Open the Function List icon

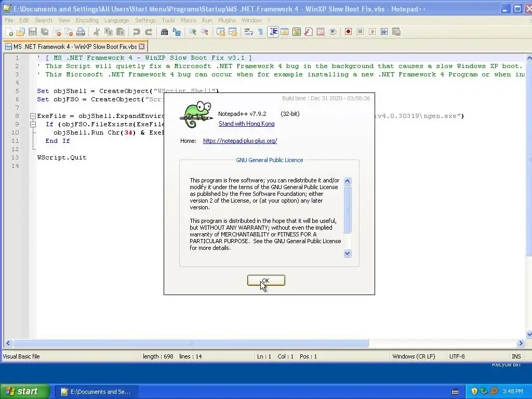point(309,32)
